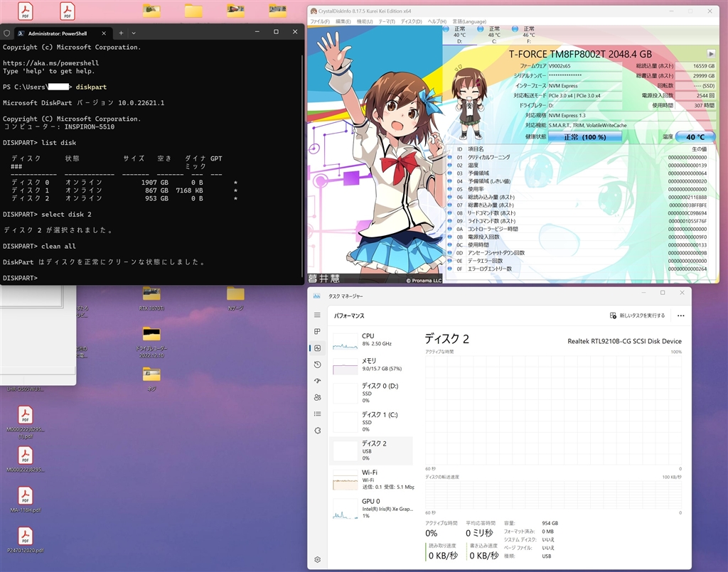
Task: Switch to the F: disk tab at 46 °C
Action: [528, 35]
